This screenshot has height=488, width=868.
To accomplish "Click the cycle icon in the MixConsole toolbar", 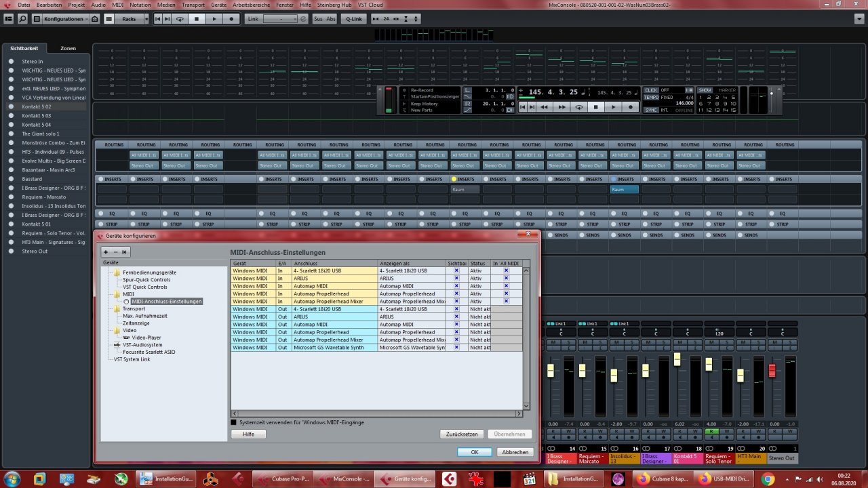I will point(180,19).
